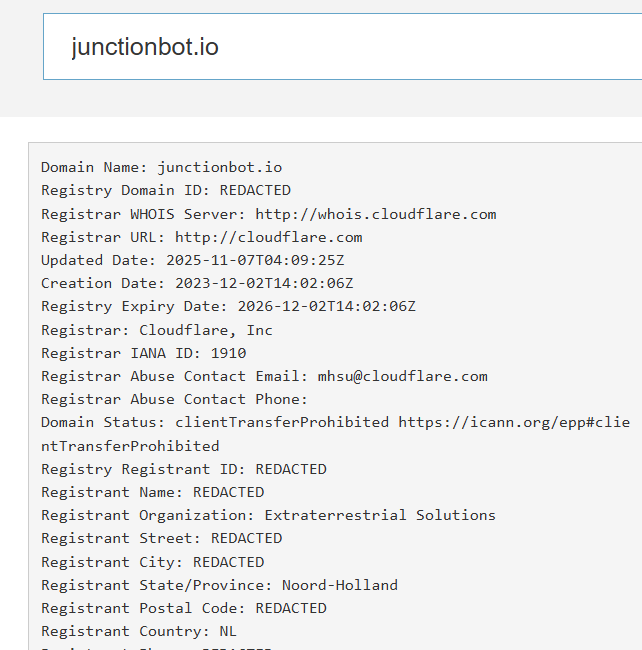Click the Domain Name junctionbot.io line

[x=161, y=167]
